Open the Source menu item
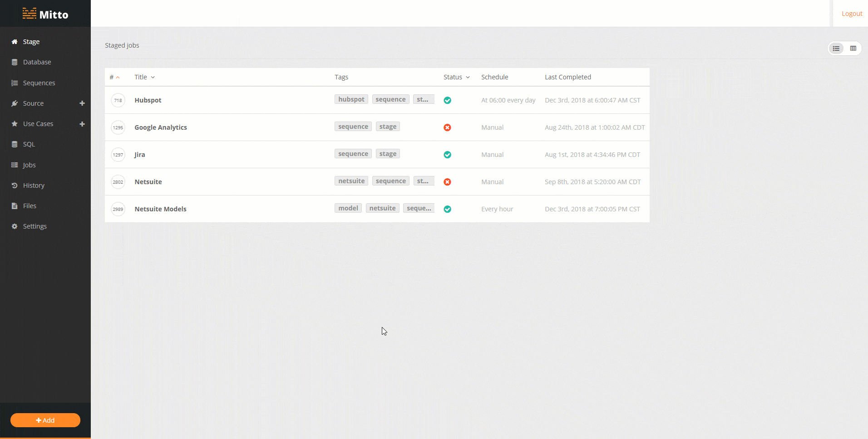This screenshot has height=439, width=868. (x=34, y=103)
